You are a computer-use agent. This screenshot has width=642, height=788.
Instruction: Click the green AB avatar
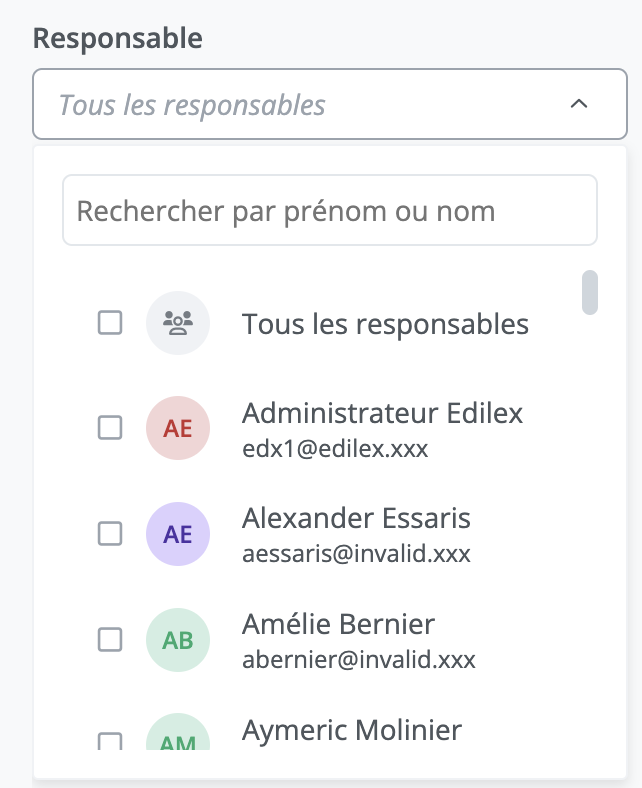tap(178, 640)
